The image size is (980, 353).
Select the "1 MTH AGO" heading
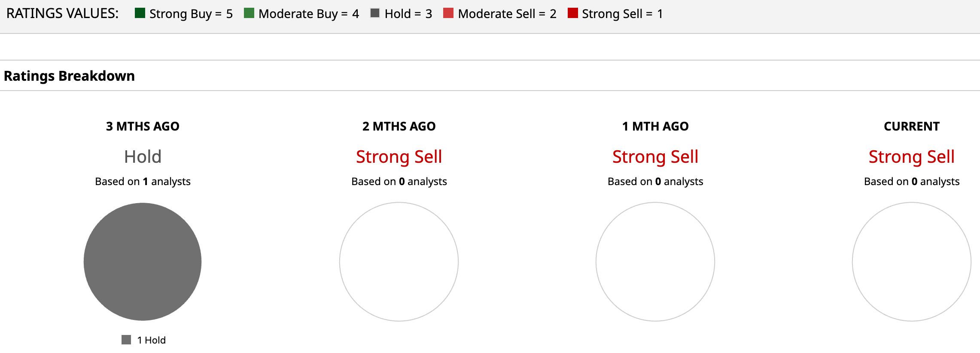[x=655, y=126]
